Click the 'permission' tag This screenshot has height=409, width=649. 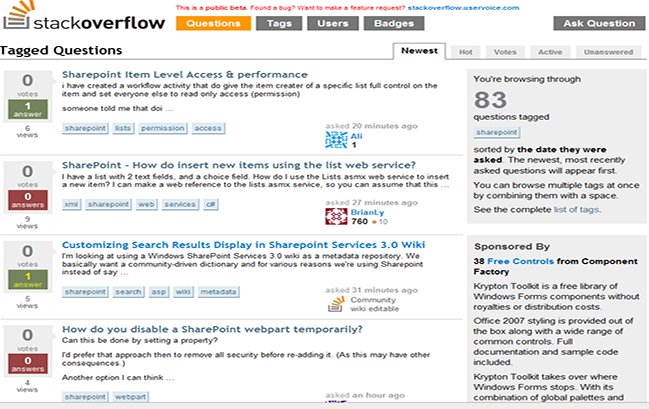[x=163, y=128]
